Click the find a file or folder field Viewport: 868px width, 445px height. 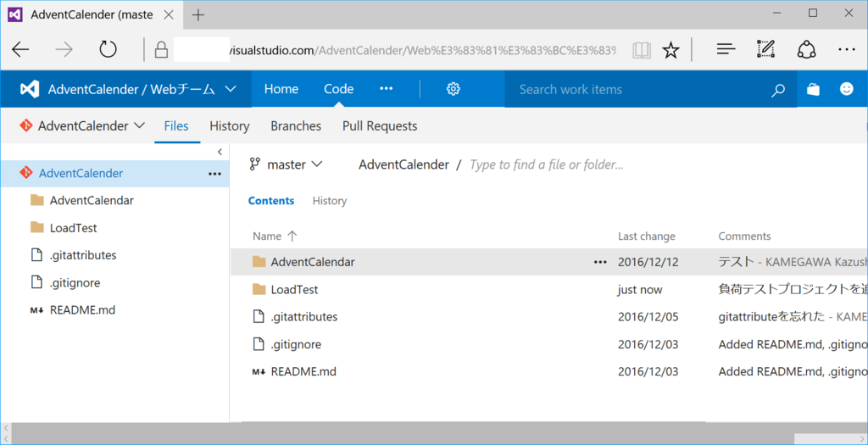click(547, 165)
